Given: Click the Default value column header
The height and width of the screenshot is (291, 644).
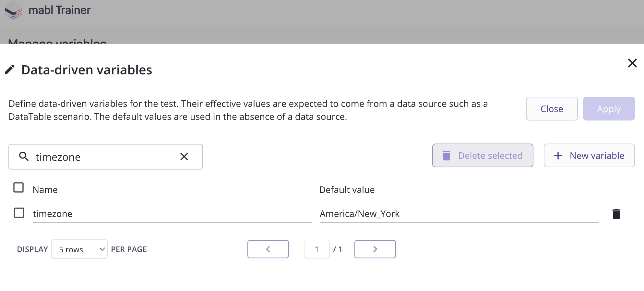Looking at the screenshot, I should point(347,190).
